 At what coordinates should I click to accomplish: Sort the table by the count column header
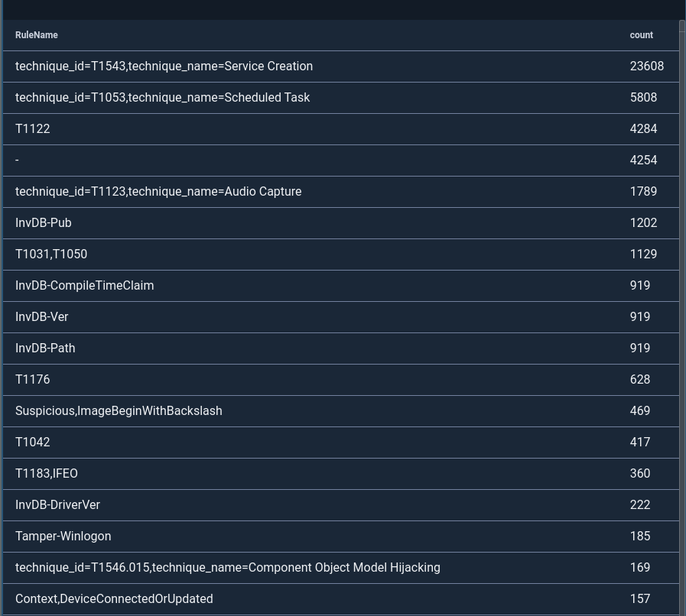(x=641, y=35)
